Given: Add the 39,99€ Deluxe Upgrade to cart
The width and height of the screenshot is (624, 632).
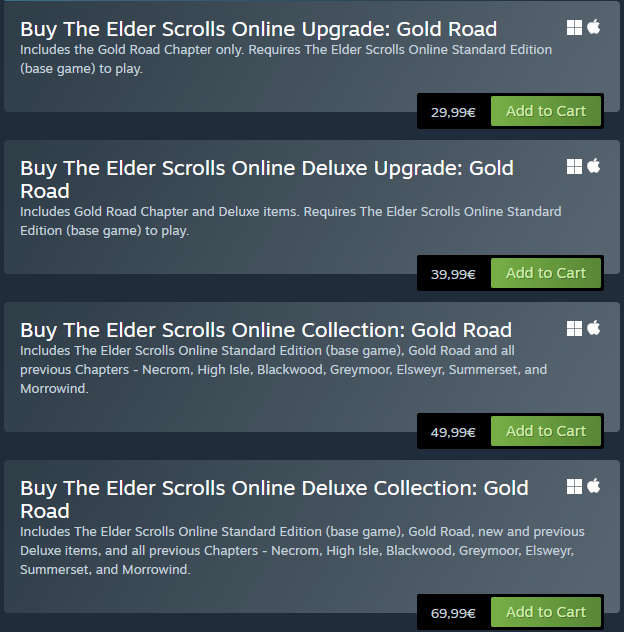Looking at the screenshot, I should click(546, 273).
